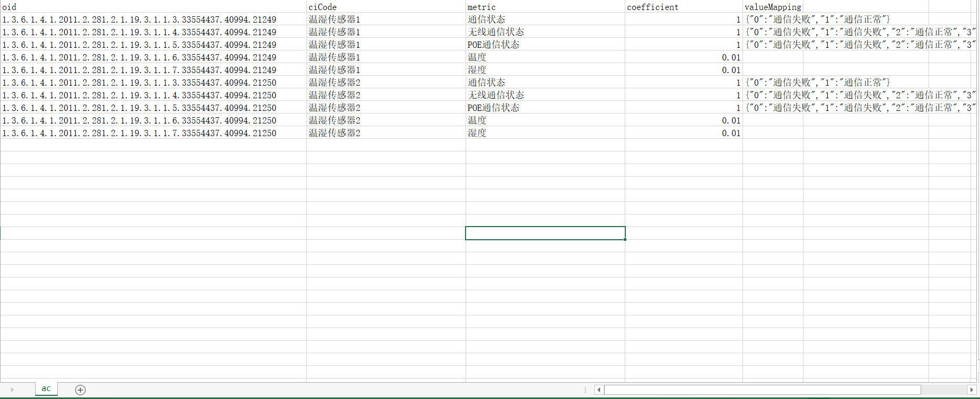Select oid cell ending 1.1.4.33554437.40994.21250
980x399 pixels.
153,95
